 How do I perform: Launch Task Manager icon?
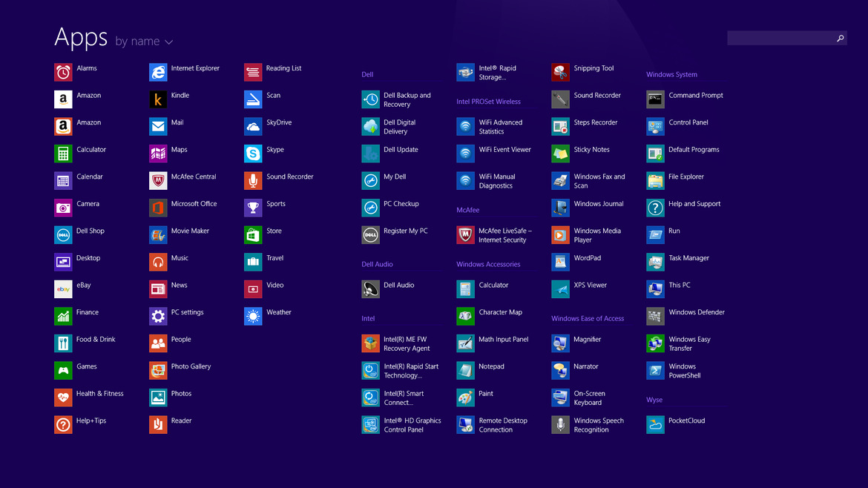[655, 262]
